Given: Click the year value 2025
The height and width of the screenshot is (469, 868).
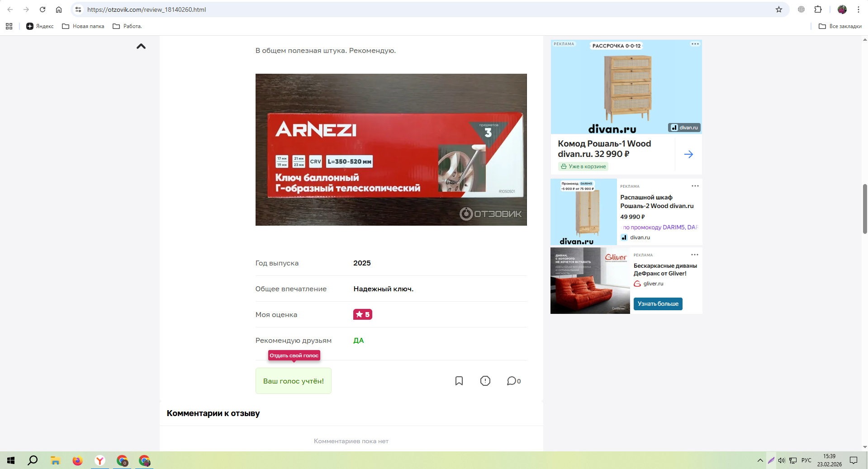Looking at the screenshot, I should pyautogui.click(x=362, y=263).
